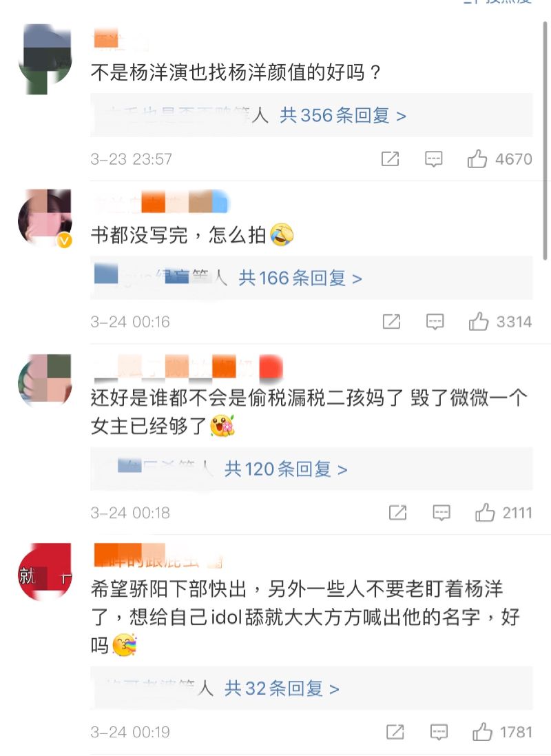Viewport: 551px width, 756px height.
Task: Reply via comment icon on the 3-24 00:18 comment
Action: tap(441, 513)
